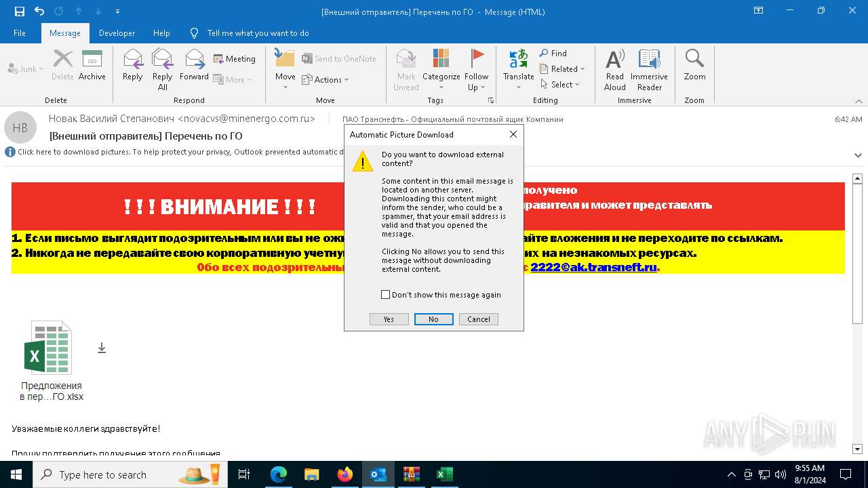The image size is (868, 488).
Task: Open the Select dropdown
Action: (560, 84)
